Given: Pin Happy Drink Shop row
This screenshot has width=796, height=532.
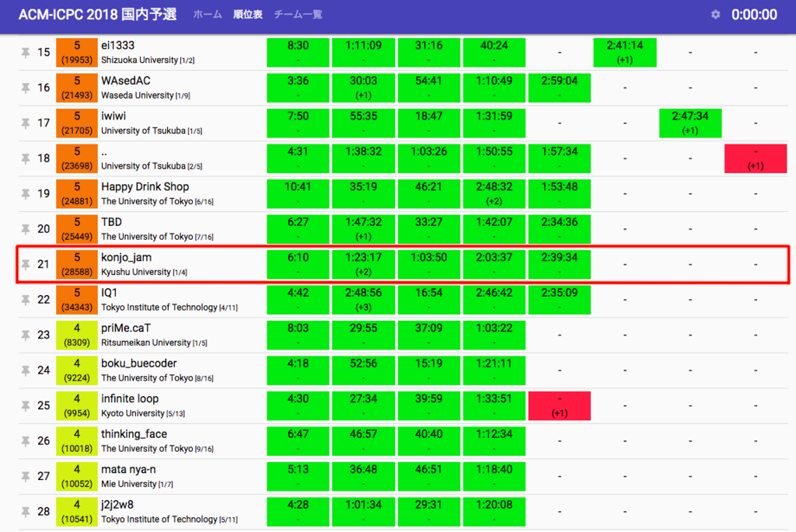Looking at the screenshot, I should [x=26, y=193].
